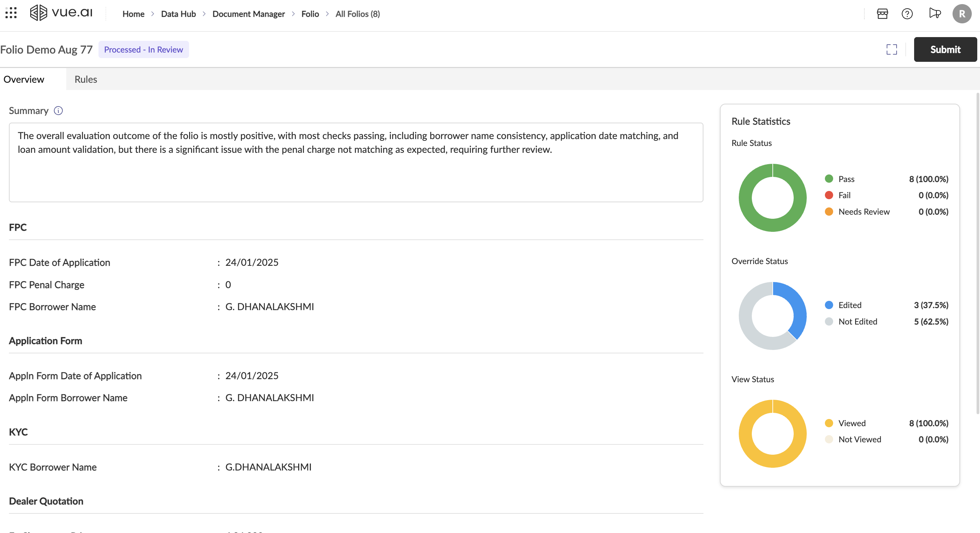Click the announcements flag icon
This screenshot has height=533, width=980.
(x=934, y=14)
